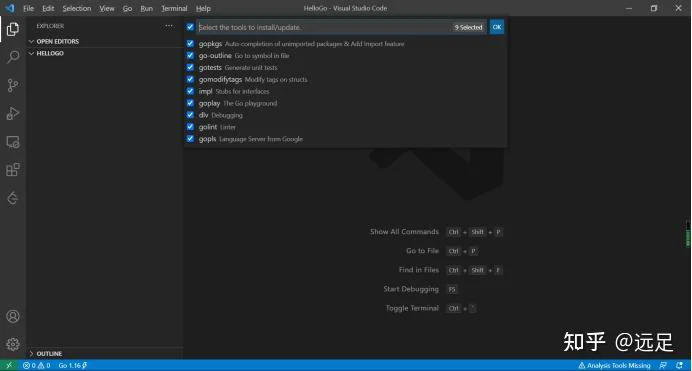Expand the Open Editors section
This screenshot has height=371, width=692.
(x=104, y=41)
